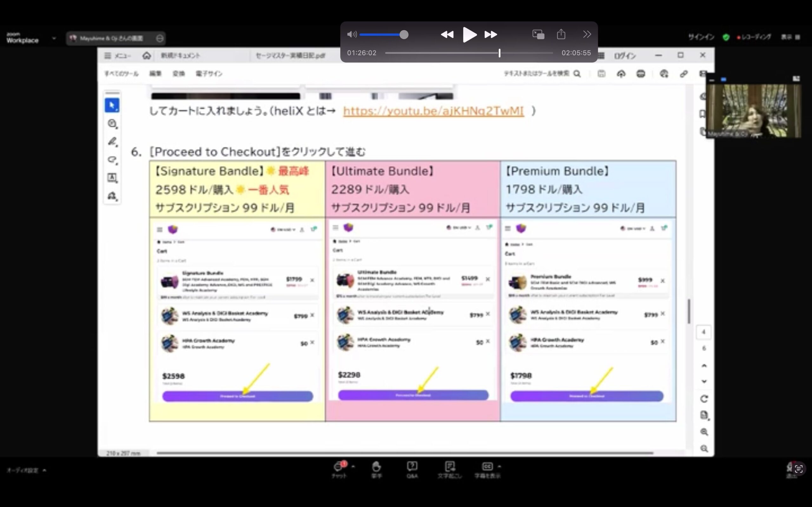Mute audio via speaker icon
Image resolution: width=812 pixels, height=507 pixels.
[x=352, y=35]
